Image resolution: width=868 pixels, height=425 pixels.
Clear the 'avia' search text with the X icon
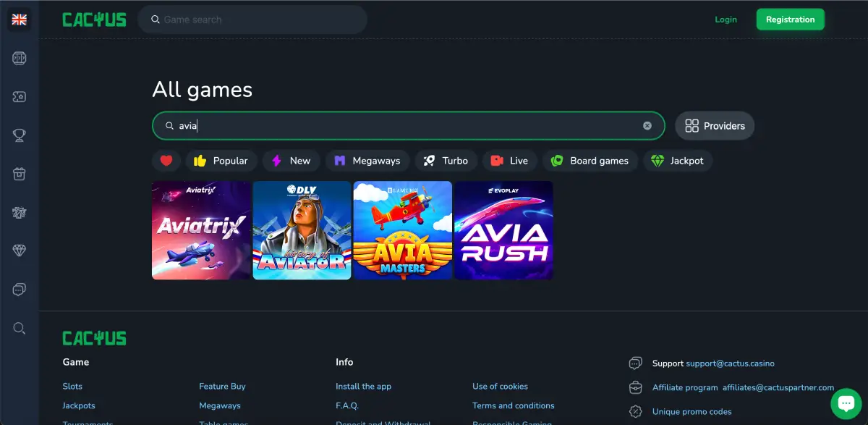click(x=647, y=126)
